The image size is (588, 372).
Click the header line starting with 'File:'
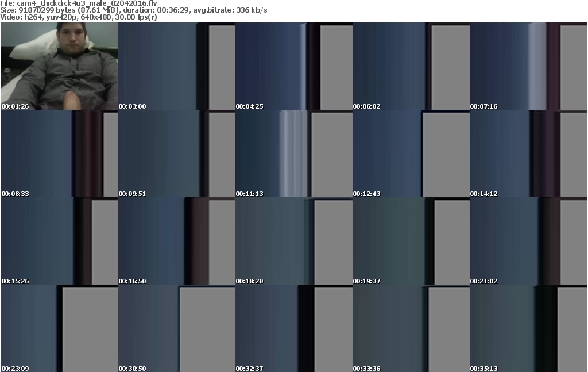point(78,3)
